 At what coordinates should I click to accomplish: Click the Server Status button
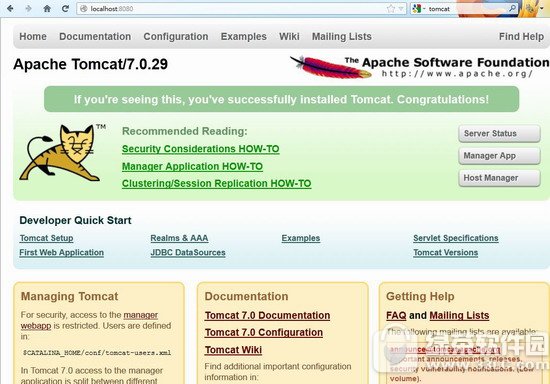[x=499, y=133]
